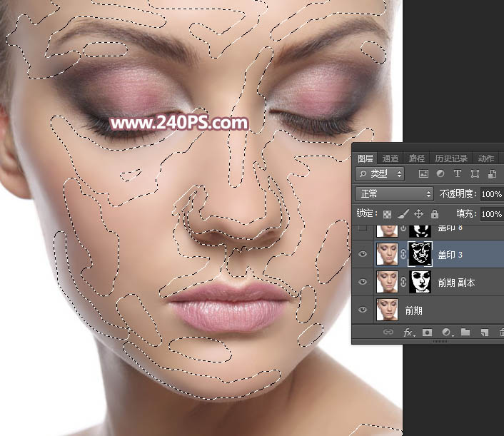This screenshot has height=436, width=504.
Task: Filter layers by type (T) icon
Action: click(x=458, y=174)
